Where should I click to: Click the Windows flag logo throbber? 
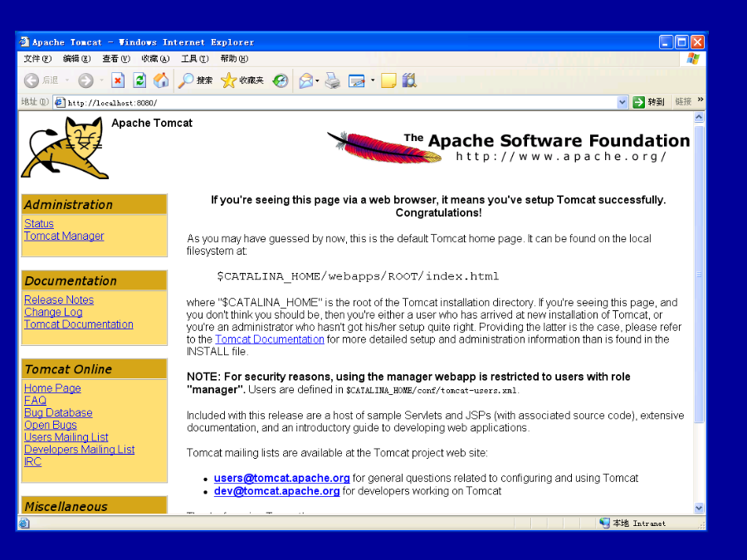click(693, 59)
